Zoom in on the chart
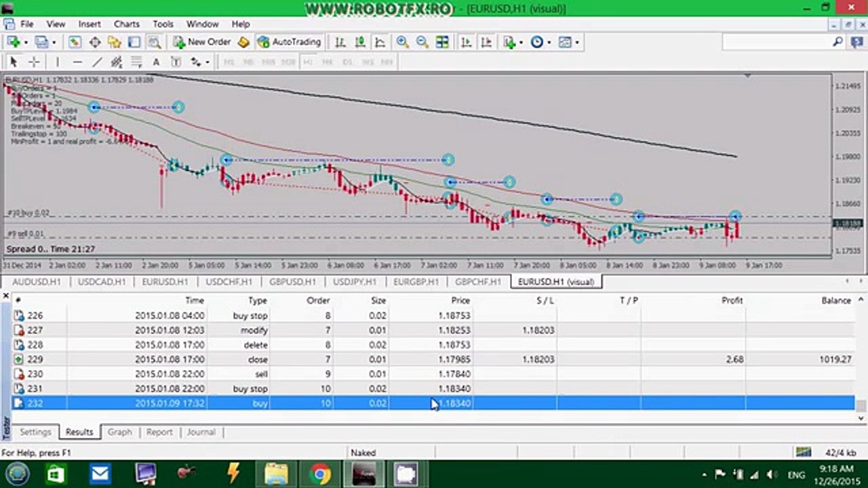 click(x=402, y=42)
